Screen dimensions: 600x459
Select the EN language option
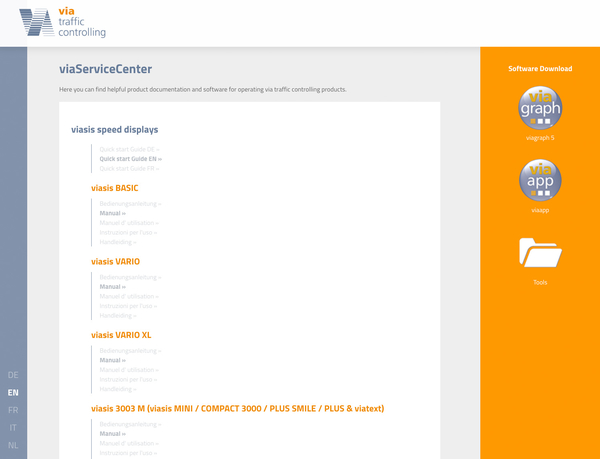(x=13, y=392)
